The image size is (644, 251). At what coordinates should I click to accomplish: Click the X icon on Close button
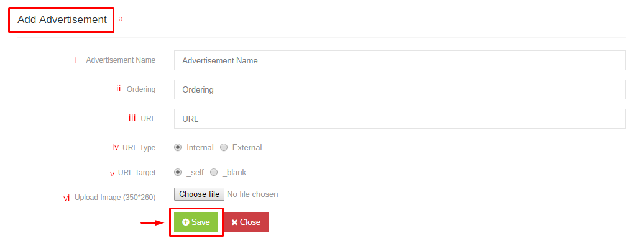[x=234, y=222]
